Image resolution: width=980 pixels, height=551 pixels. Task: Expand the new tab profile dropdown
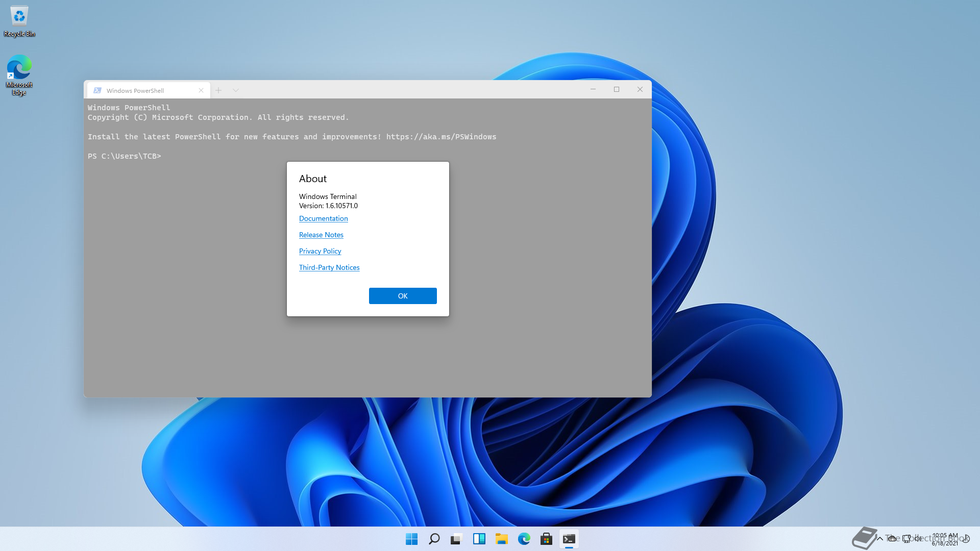236,90
